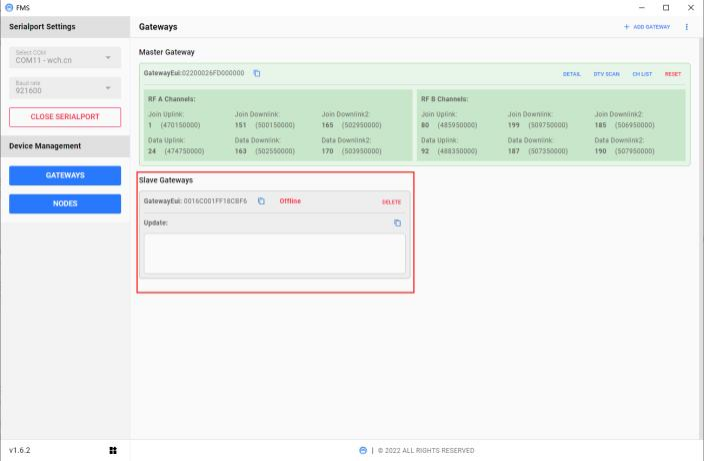
Task: Click the grid icon next to version v1.6.2
Action: [x=113, y=450]
